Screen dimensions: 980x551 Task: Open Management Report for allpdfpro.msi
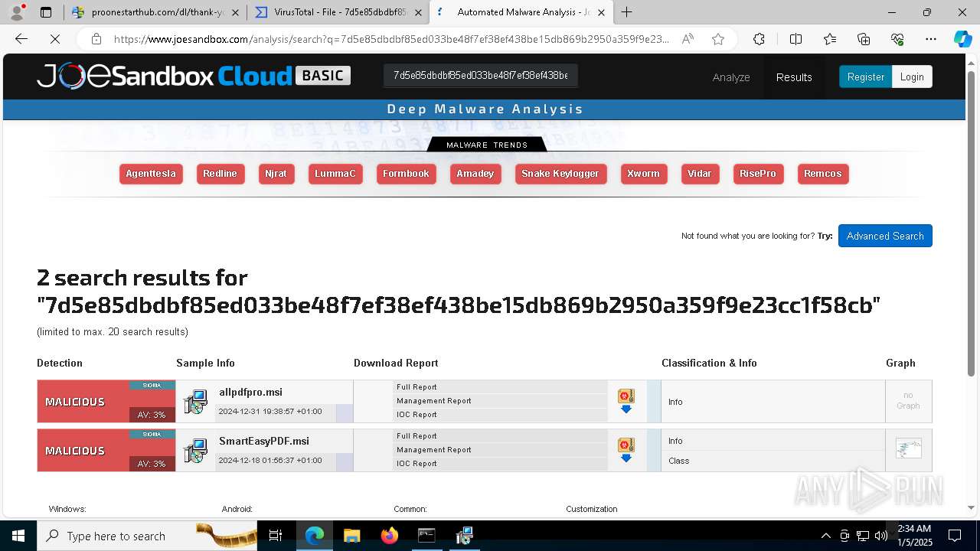pyautogui.click(x=433, y=401)
